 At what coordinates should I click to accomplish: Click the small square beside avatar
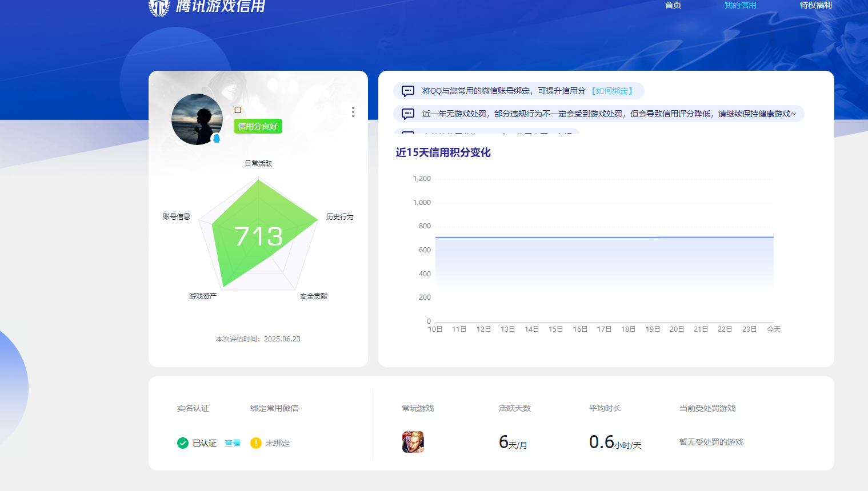point(238,110)
